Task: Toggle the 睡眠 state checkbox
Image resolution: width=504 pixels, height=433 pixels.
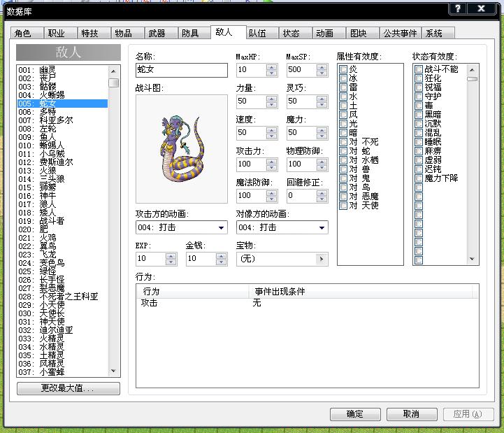Action: coord(419,142)
